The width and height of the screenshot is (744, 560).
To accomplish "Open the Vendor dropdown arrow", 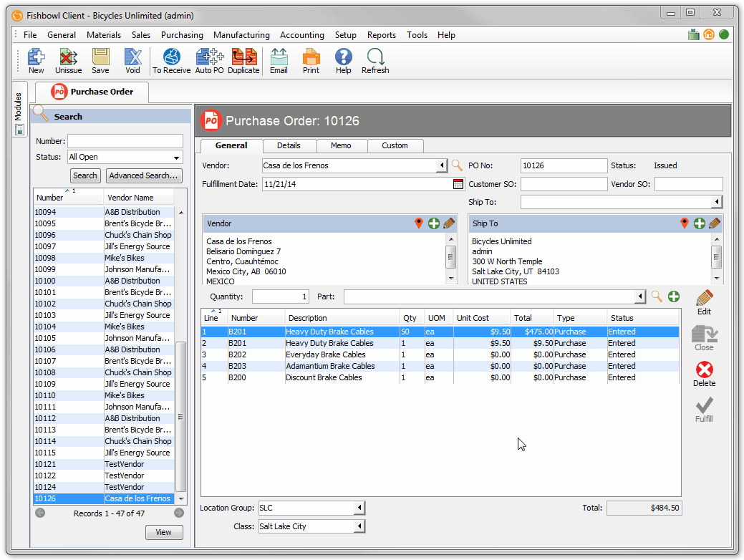I will coord(443,165).
